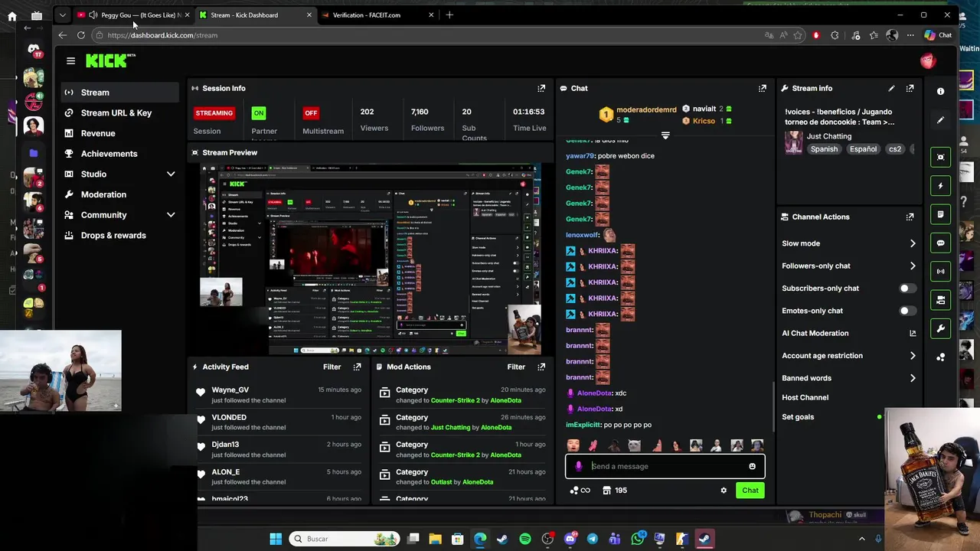980x551 pixels.
Task: Open Slow mode options arrow
Action: pos(912,243)
